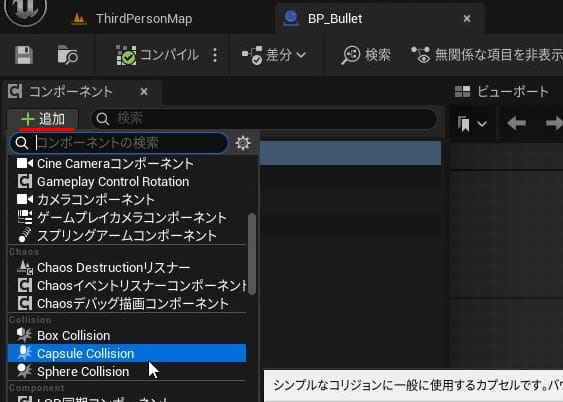
Task: Add a Sphere Collision component
Action: 127,371
